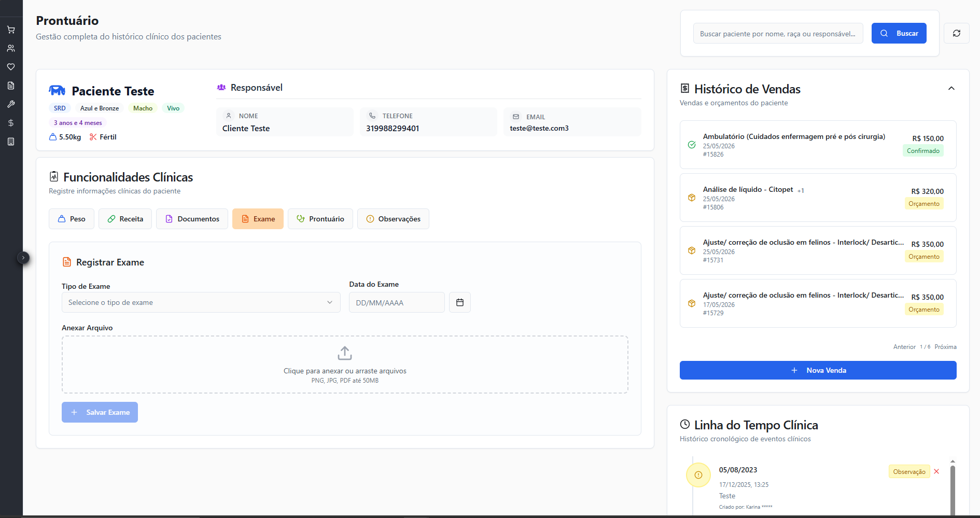The height and width of the screenshot is (518, 980).
Task: Click the Cliente Teste owner name
Action: pos(246,129)
